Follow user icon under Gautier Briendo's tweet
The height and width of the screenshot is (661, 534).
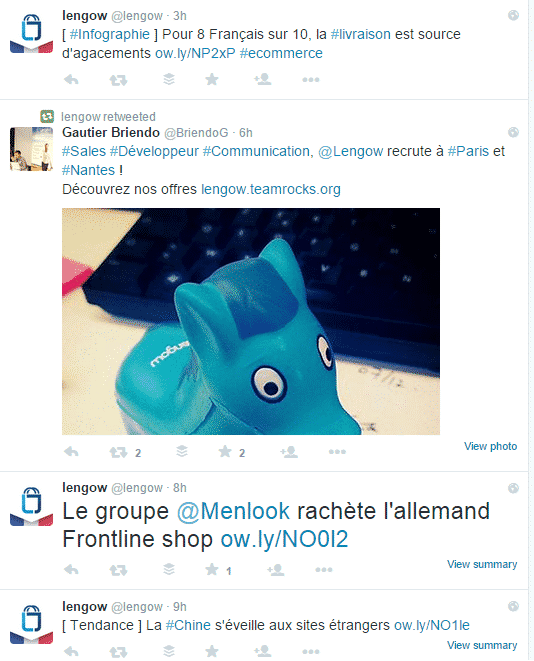pos(289,452)
